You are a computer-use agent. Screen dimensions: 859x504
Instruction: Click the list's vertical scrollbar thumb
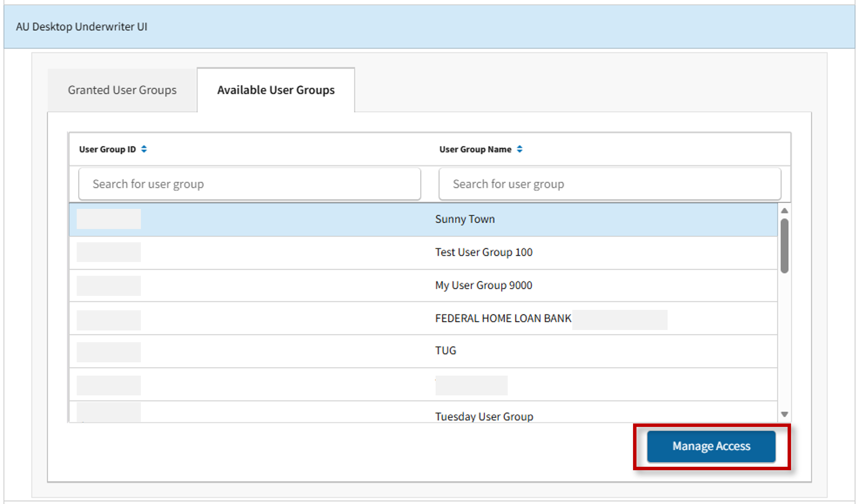[x=785, y=246]
